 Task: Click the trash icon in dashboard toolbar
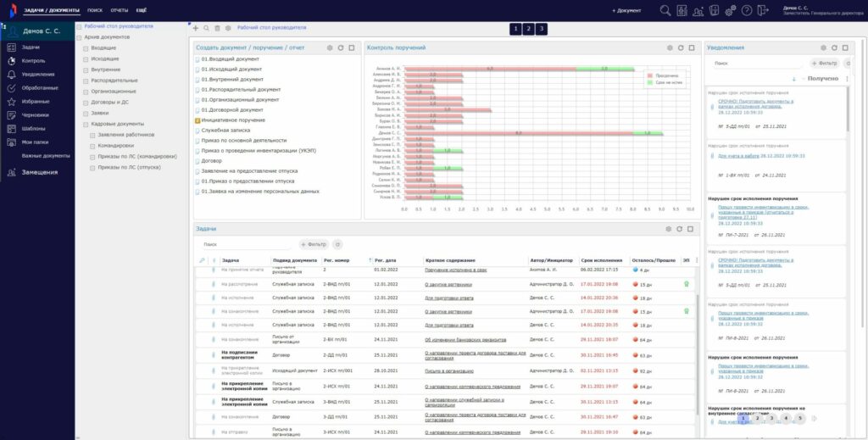[217, 28]
